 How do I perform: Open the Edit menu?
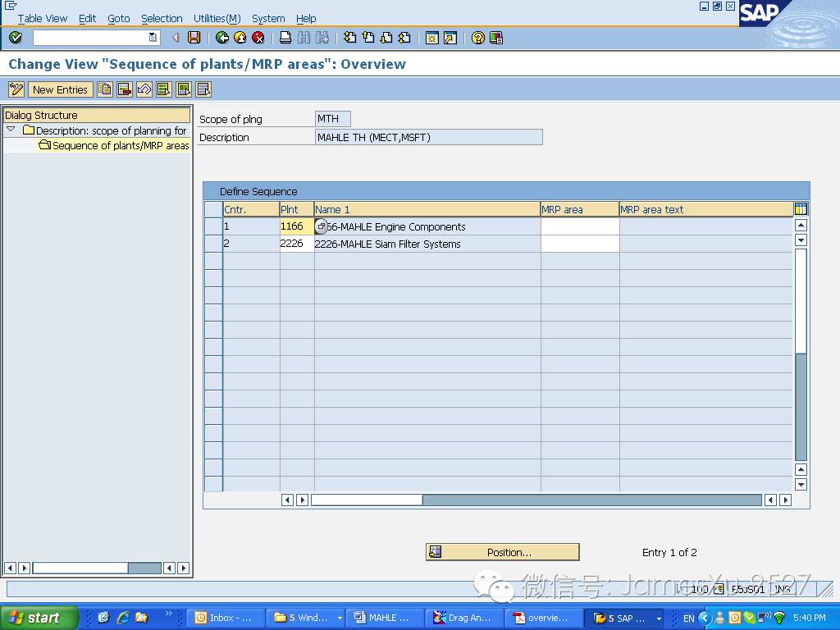87,18
